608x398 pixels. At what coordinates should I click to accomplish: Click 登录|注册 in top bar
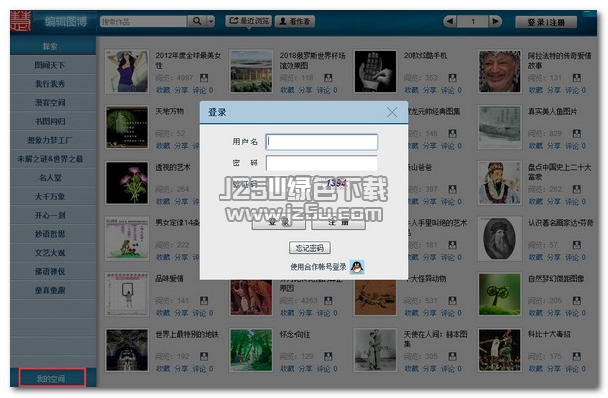click(546, 22)
